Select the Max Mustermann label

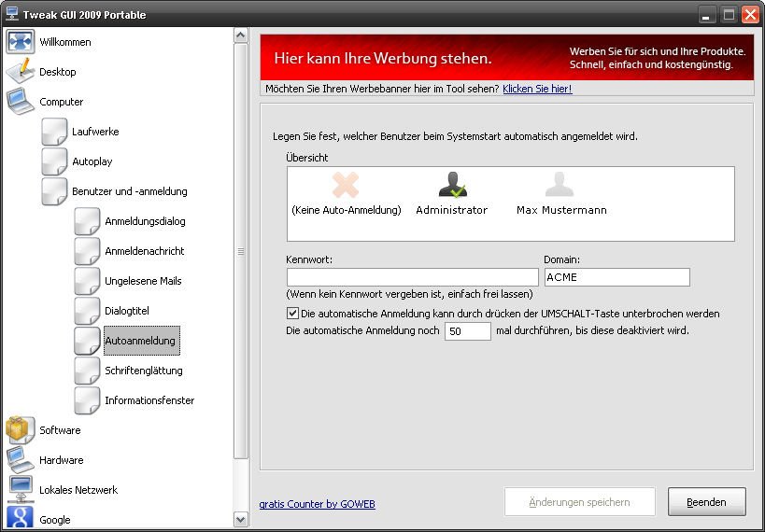pyautogui.click(x=561, y=210)
